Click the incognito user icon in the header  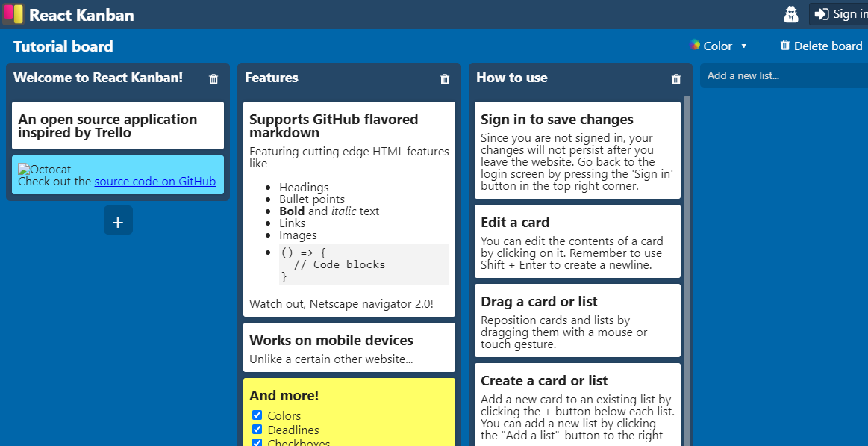790,13
